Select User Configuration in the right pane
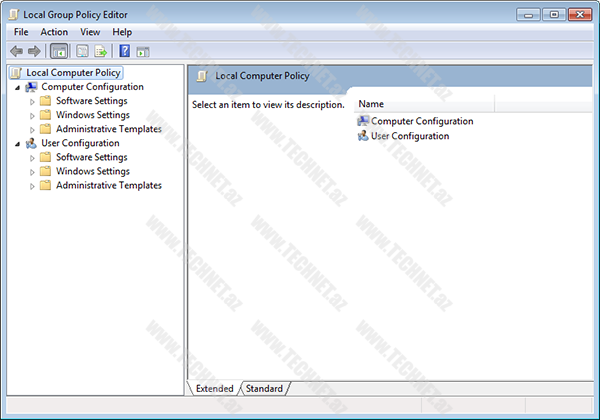Image resolution: width=600 pixels, height=420 pixels. 409,136
